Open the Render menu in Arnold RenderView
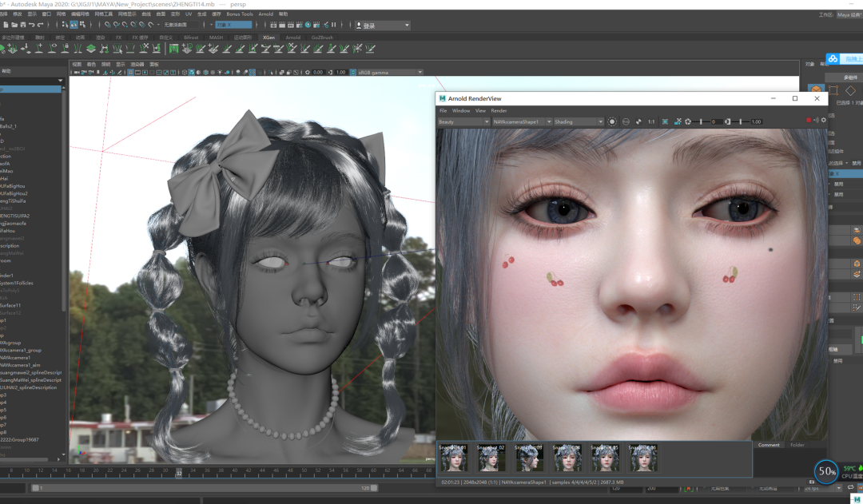The width and height of the screenshot is (863, 504). point(499,110)
